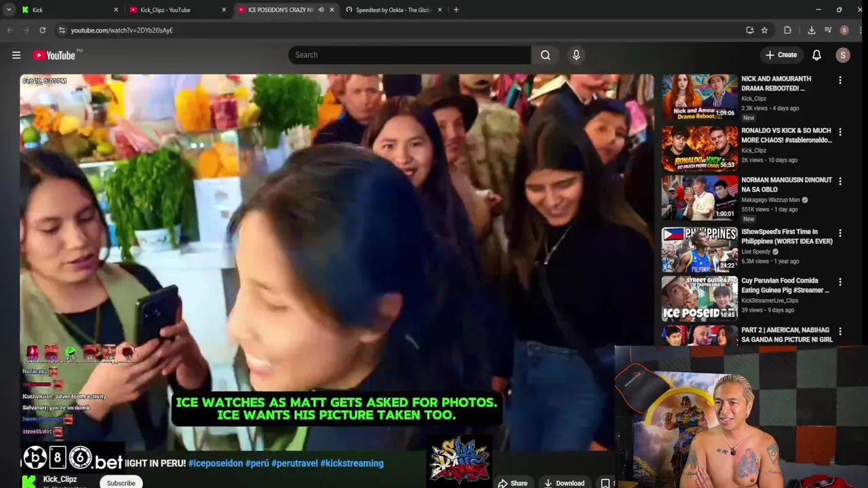Go back using the browser back arrow
The height and width of the screenshot is (488, 868).
click(x=10, y=30)
